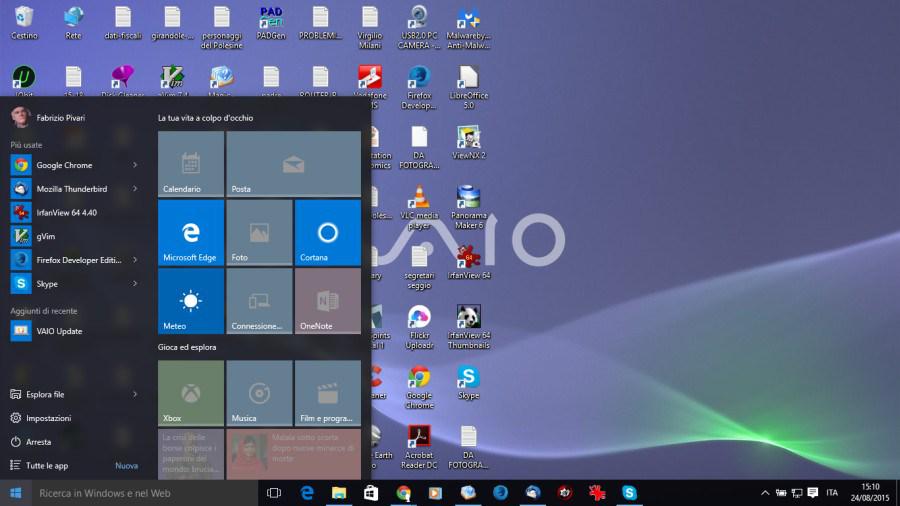
Task: Show hidden system tray icons chevron
Action: [765, 493]
